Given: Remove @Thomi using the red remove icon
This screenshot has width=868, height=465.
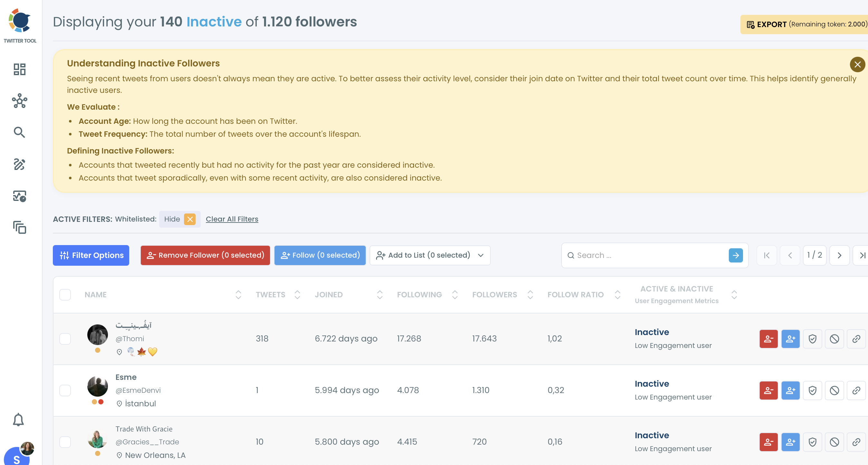Looking at the screenshot, I should pos(768,339).
